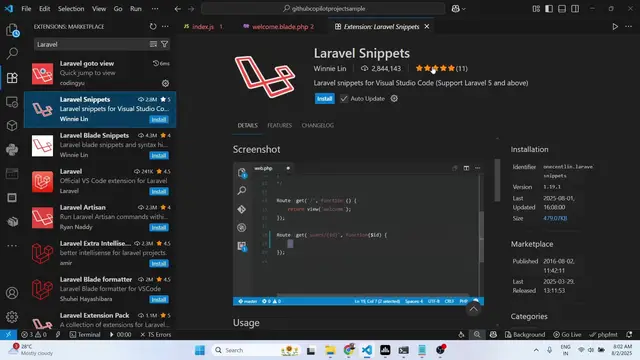Select Laravel goto view in results

100,73
